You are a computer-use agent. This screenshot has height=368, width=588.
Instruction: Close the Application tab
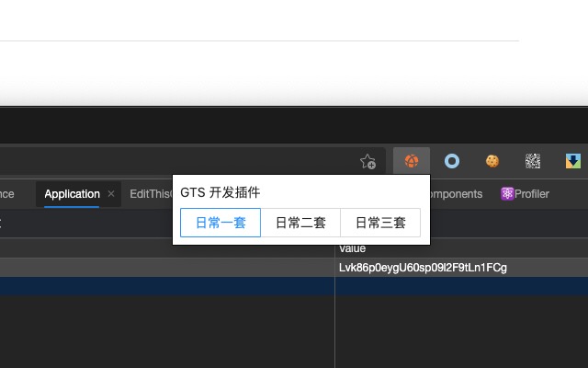[111, 194]
